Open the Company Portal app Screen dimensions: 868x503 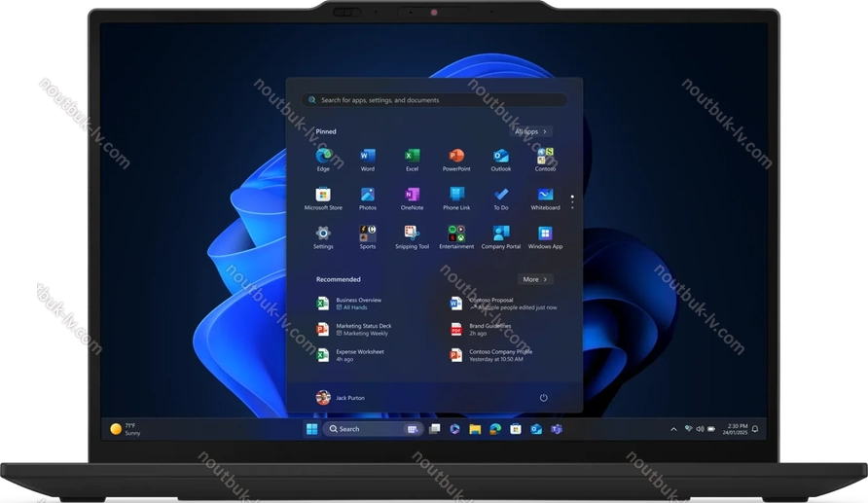point(500,234)
